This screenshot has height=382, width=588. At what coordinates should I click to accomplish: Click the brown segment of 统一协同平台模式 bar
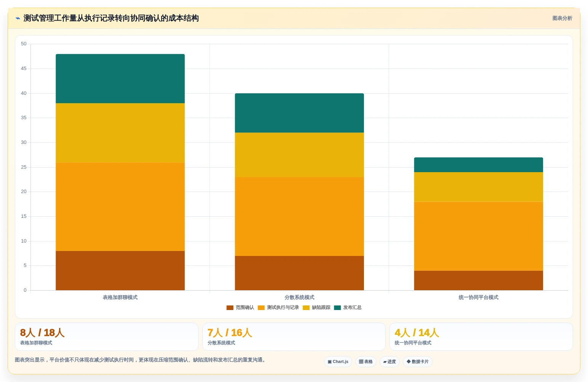(x=478, y=280)
